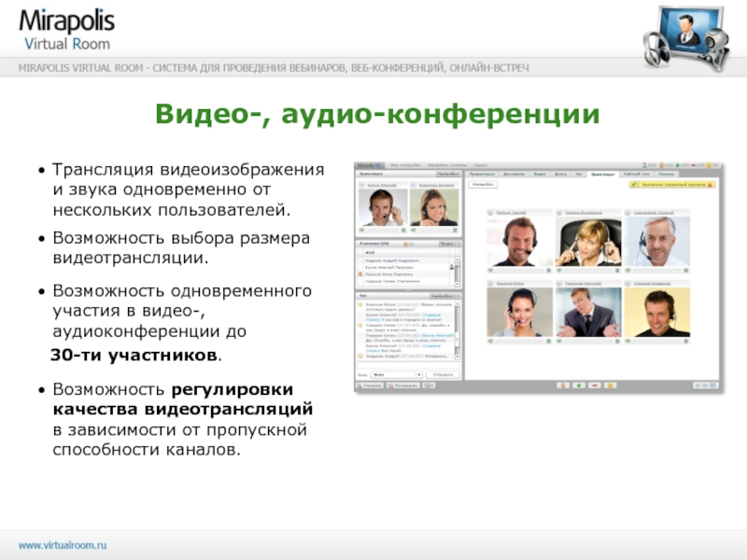Click the Mirapolis VR logo in the app
Viewport: 747px width, 560px height.
point(370,165)
